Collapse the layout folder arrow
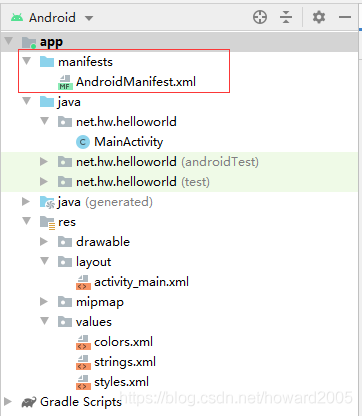 [45, 261]
